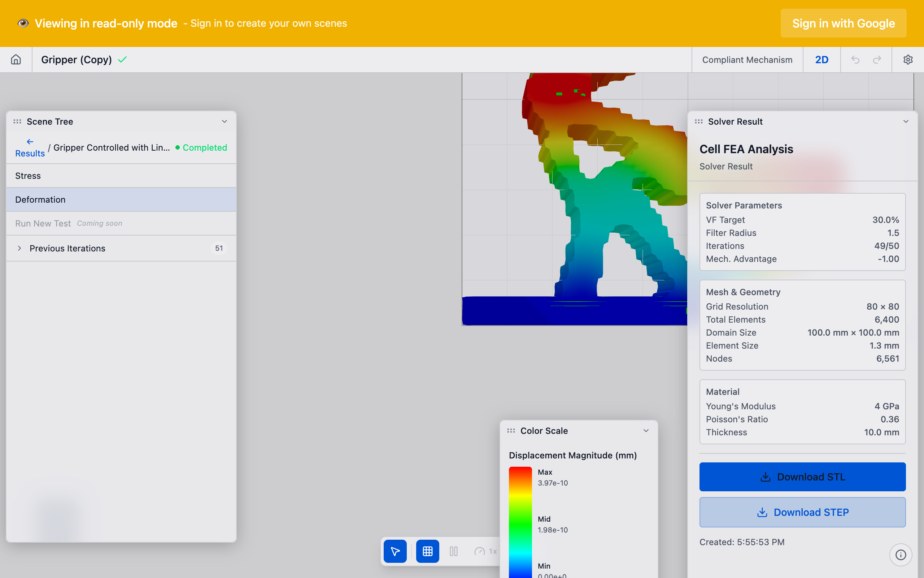Viewport: 924px width, 578px height.
Task: Click the undo arrow icon
Action: click(x=855, y=60)
